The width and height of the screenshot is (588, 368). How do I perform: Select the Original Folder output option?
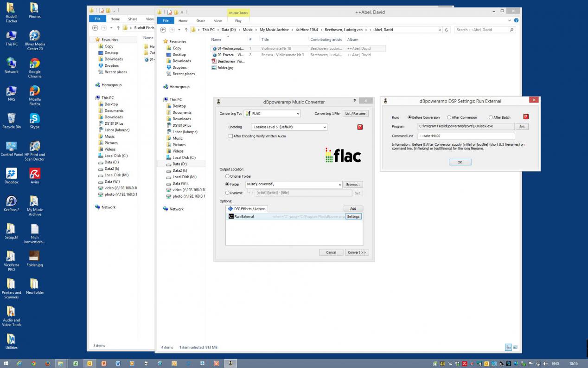coord(227,176)
